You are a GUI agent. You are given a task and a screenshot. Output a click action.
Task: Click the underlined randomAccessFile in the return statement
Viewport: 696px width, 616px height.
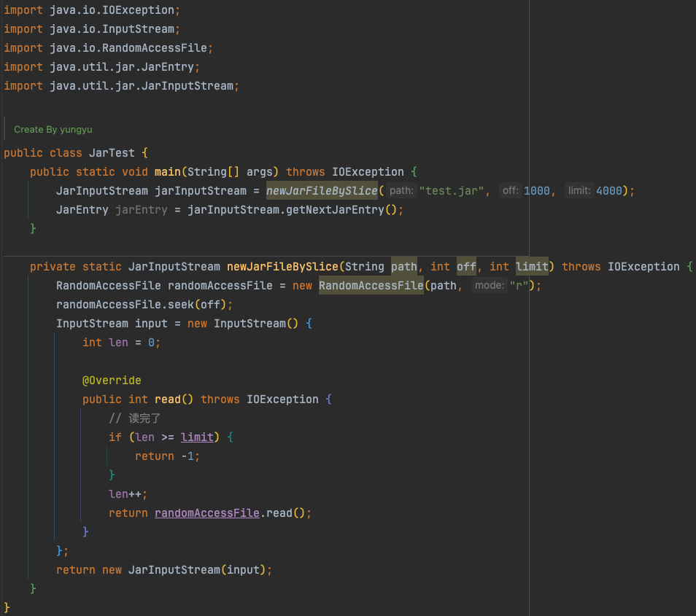207,513
